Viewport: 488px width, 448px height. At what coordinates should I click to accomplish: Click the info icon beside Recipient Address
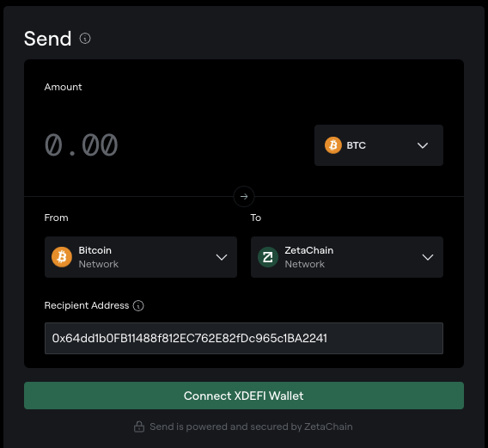click(x=138, y=305)
